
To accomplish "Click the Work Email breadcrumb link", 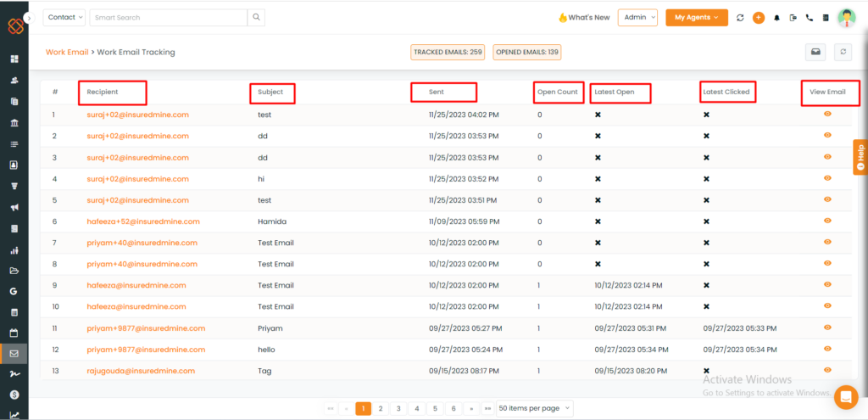I will point(67,52).
